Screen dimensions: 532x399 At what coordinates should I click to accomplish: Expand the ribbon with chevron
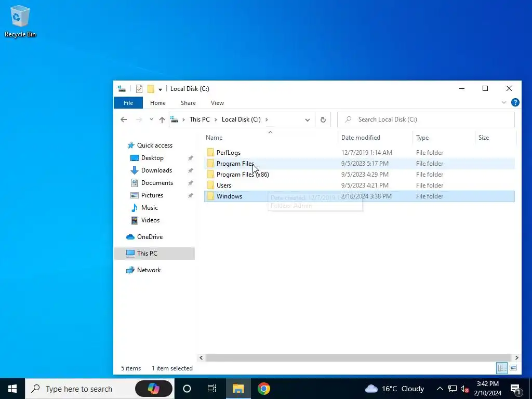(x=504, y=102)
